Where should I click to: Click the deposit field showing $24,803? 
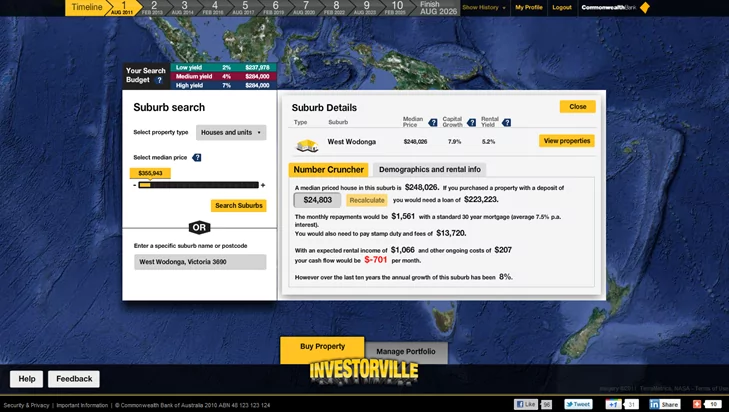(318, 200)
